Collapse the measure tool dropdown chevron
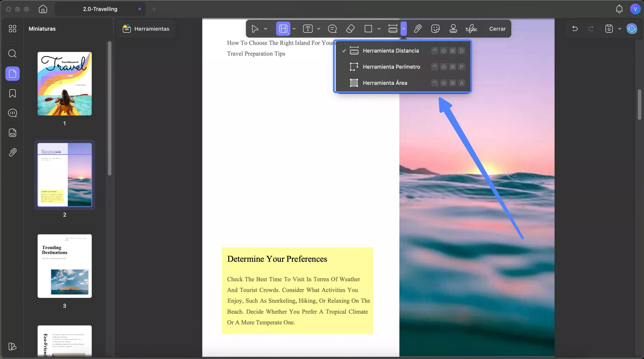The image size is (644, 359). point(404,29)
